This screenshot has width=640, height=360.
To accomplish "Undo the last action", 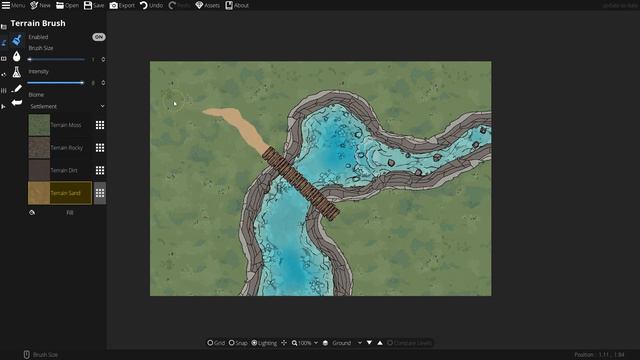I will pyautogui.click(x=151, y=5).
